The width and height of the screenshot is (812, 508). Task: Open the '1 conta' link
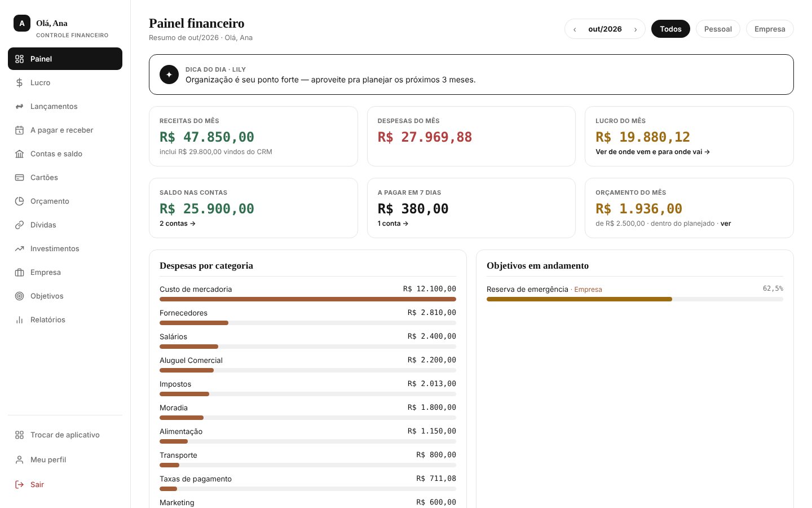(393, 224)
